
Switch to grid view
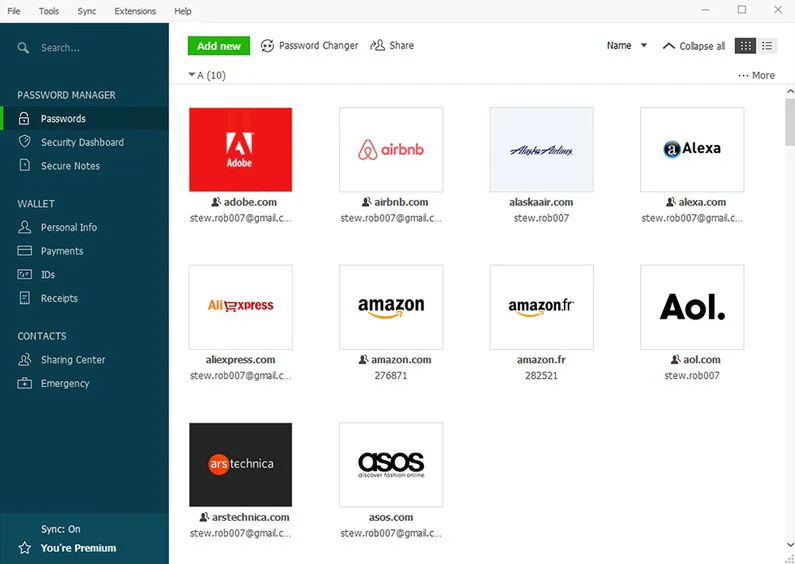(745, 46)
